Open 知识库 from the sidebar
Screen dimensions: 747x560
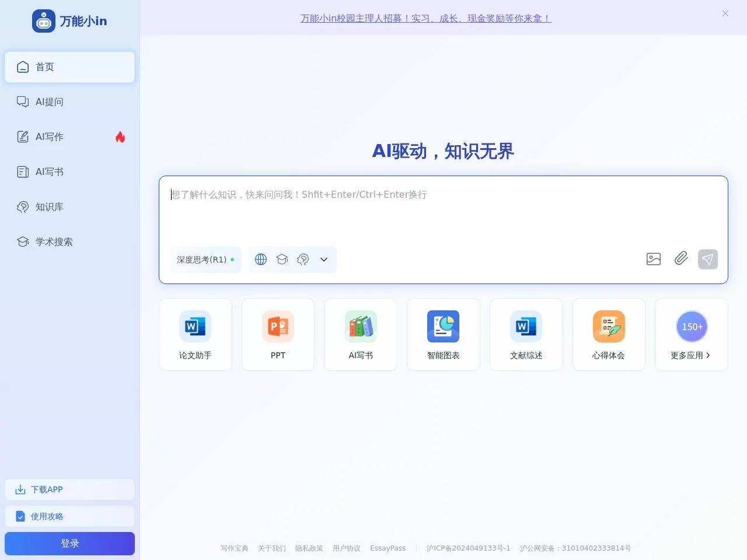pos(49,206)
